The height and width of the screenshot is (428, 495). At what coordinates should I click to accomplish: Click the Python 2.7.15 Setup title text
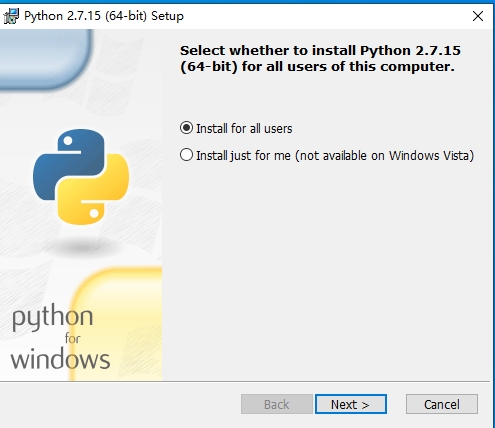(x=104, y=16)
